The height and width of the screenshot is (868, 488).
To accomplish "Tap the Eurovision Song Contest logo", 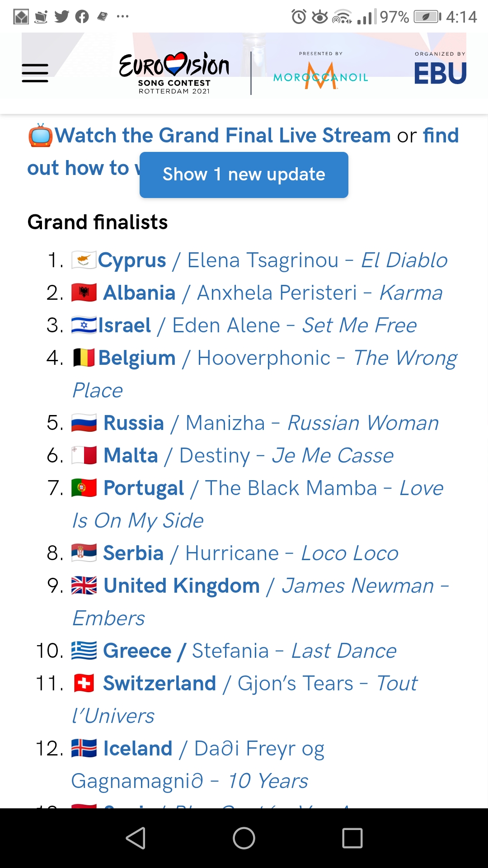I will (174, 73).
